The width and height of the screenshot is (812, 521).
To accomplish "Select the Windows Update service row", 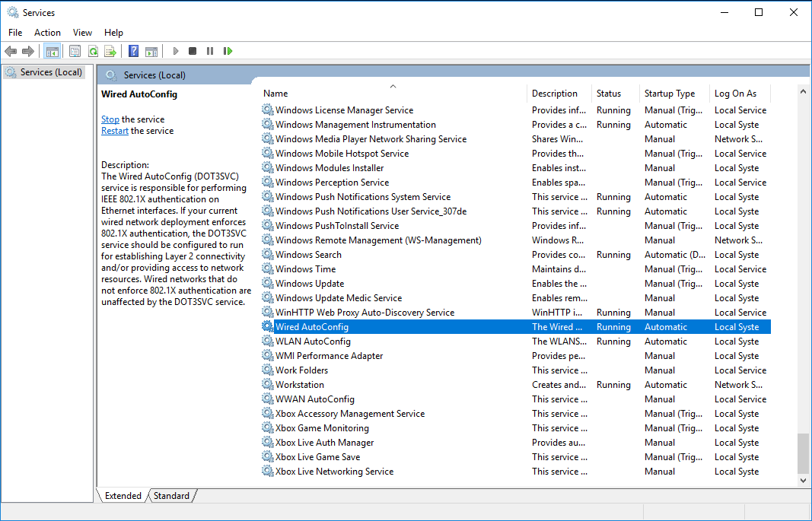I will [310, 284].
